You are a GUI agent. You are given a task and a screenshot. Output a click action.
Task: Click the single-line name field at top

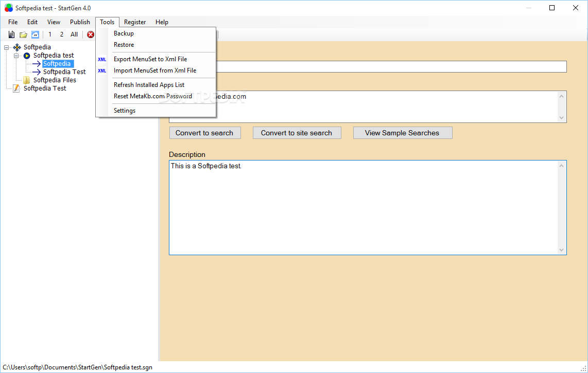click(x=391, y=67)
